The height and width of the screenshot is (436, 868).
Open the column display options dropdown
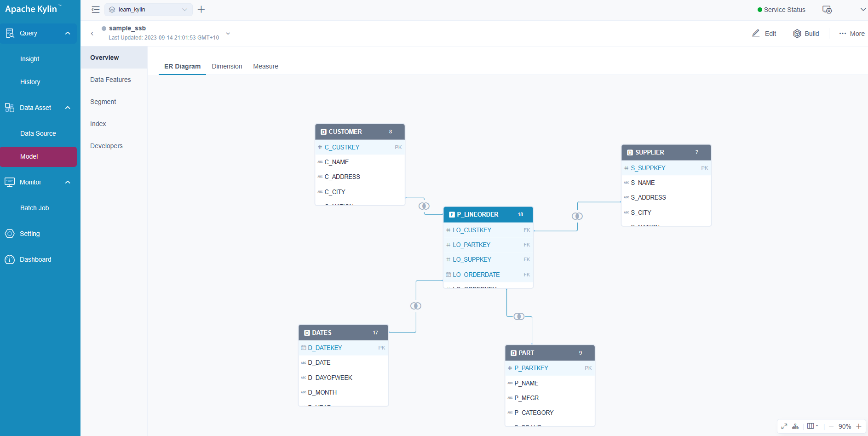pos(812,426)
